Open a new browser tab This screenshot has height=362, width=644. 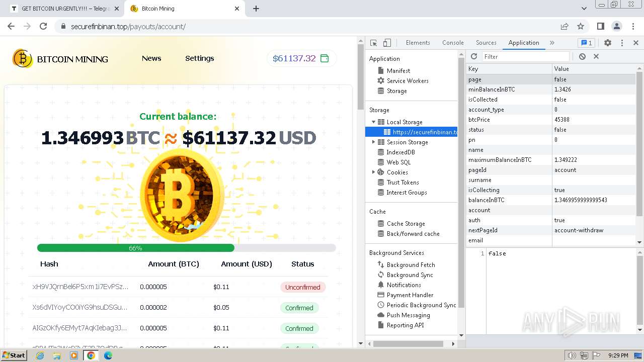click(x=256, y=9)
